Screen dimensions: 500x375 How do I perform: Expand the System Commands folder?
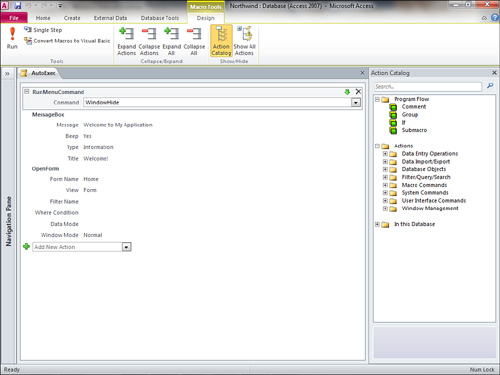point(385,193)
